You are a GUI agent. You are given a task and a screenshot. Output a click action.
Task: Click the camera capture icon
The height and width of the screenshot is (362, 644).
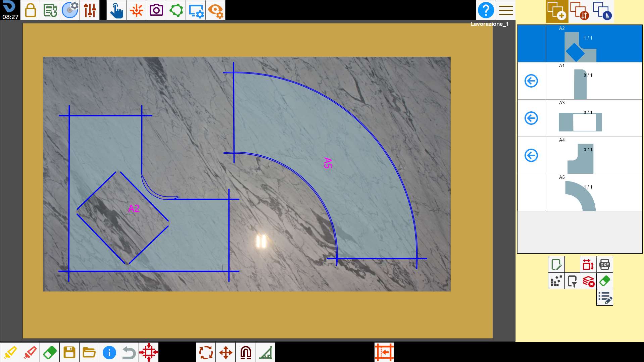(x=156, y=10)
